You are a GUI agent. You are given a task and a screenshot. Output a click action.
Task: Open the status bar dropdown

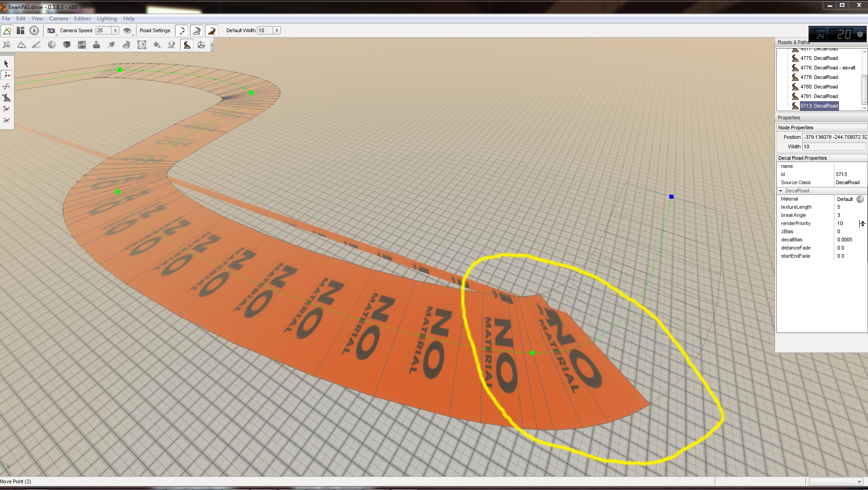(x=836, y=481)
